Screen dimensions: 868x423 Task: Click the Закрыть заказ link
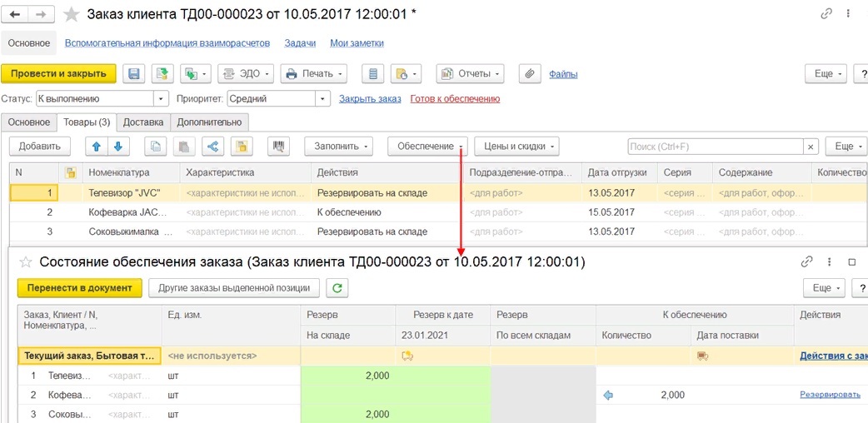(370, 99)
